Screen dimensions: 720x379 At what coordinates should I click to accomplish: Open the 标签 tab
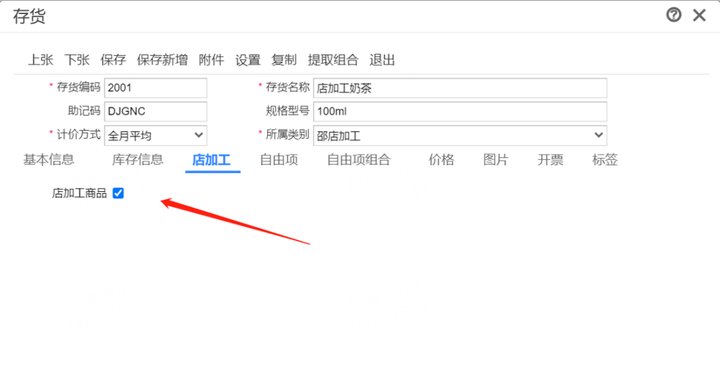tap(605, 160)
